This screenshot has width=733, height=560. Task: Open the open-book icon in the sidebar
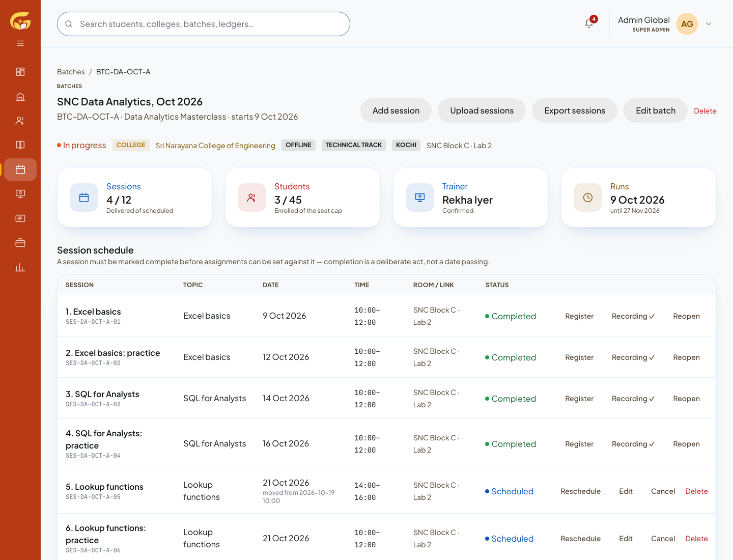[x=20, y=145]
